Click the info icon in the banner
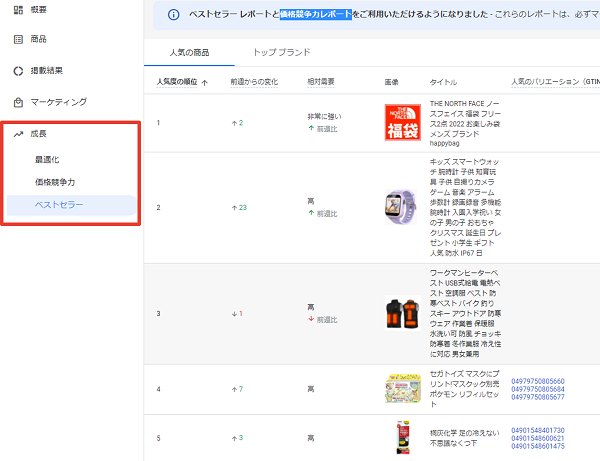Screen dimensions: 600x461 [174, 15]
